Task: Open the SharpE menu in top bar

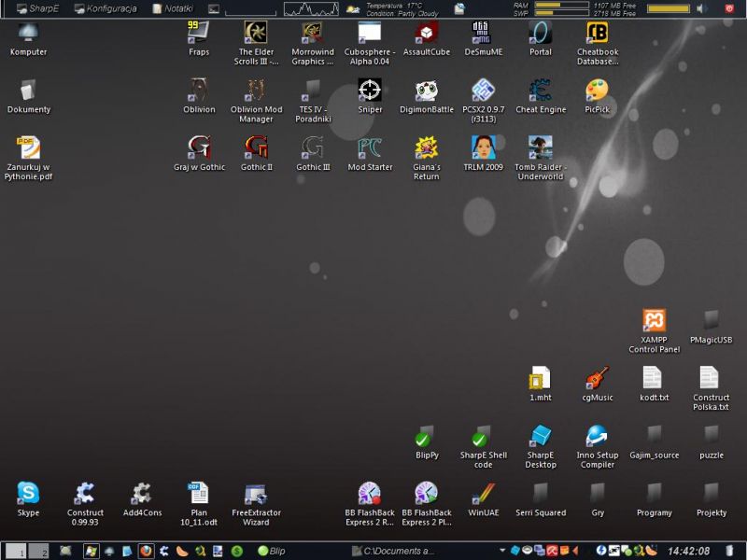Action: (x=37, y=8)
